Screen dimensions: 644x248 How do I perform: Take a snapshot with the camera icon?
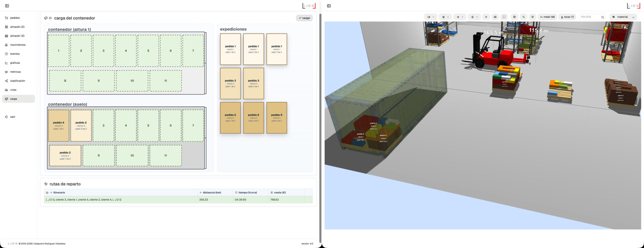point(495,17)
